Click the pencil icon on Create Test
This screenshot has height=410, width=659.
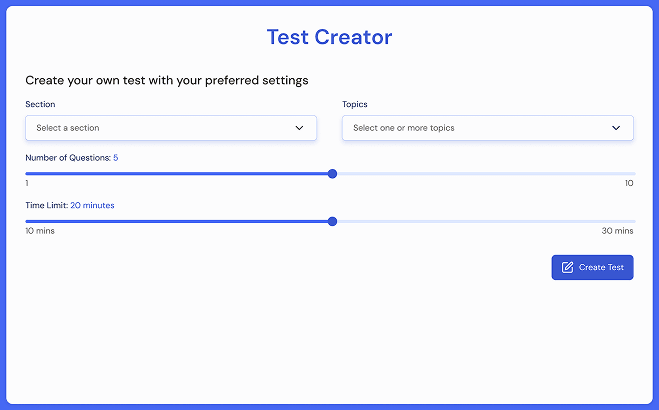567,267
